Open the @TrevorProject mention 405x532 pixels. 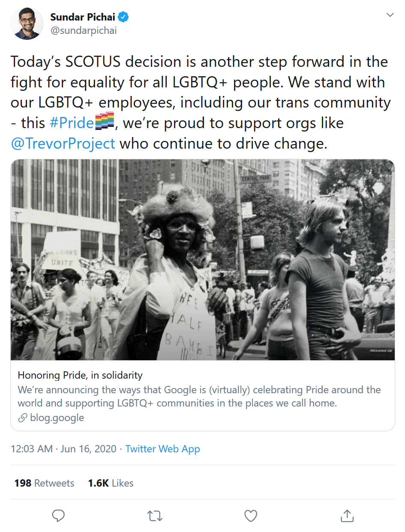coord(63,143)
